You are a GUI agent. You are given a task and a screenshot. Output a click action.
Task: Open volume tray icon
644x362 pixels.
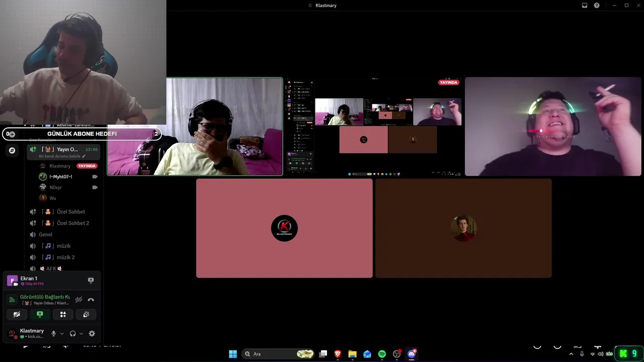(x=600, y=354)
